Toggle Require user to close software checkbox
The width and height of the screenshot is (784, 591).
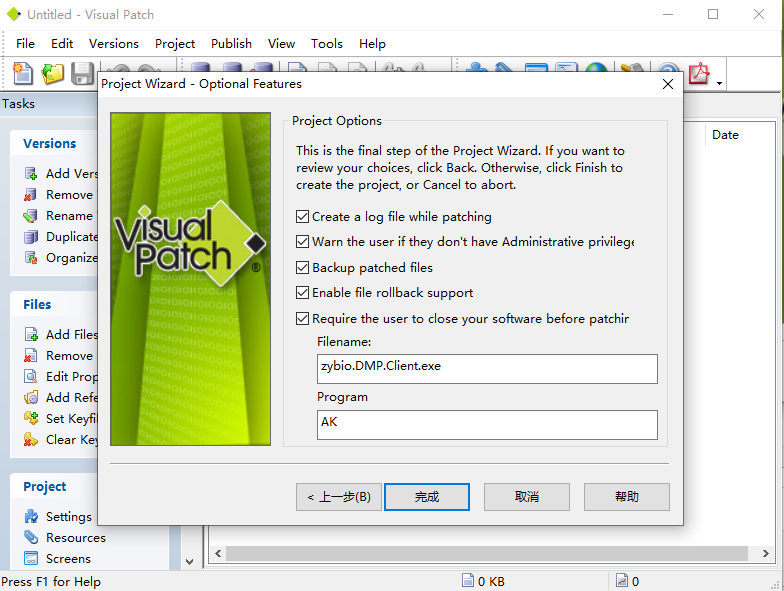click(x=302, y=318)
